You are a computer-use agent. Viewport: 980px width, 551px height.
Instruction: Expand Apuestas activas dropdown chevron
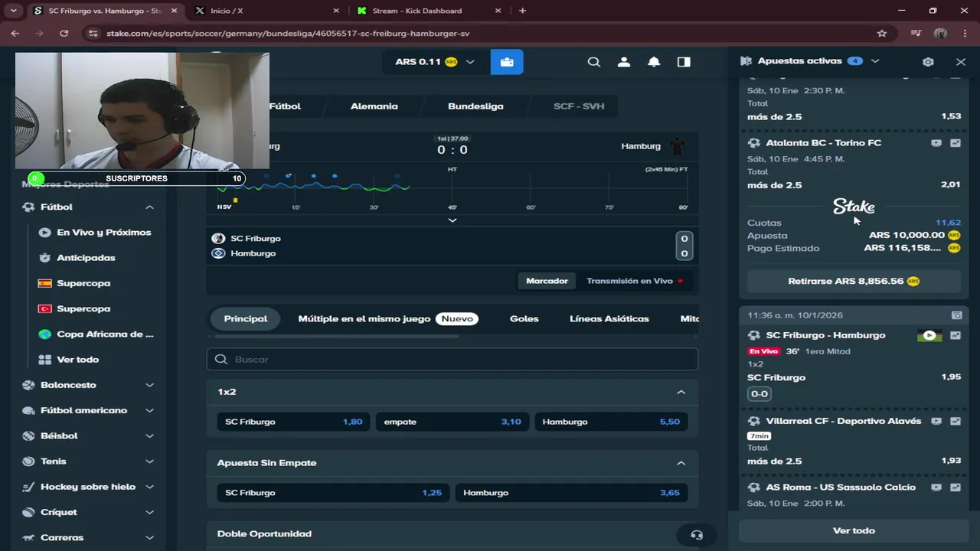(x=875, y=61)
